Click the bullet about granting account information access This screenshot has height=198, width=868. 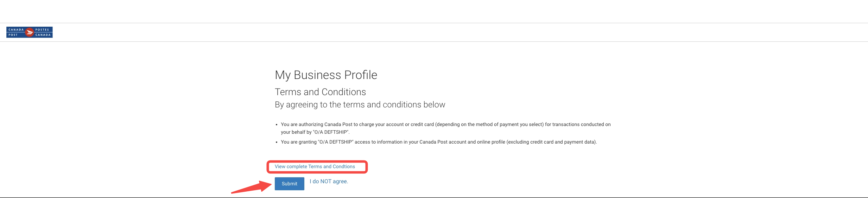tap(439, 142)
